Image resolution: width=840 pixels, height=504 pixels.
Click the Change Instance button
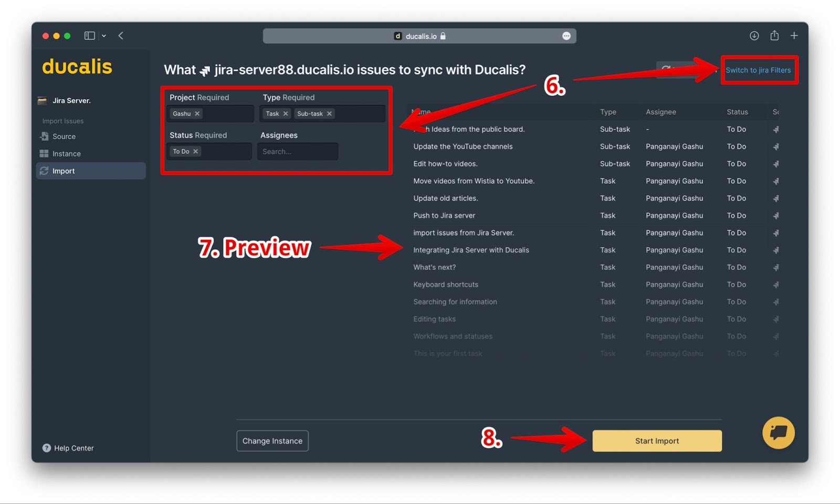click(x=272, y=441)
